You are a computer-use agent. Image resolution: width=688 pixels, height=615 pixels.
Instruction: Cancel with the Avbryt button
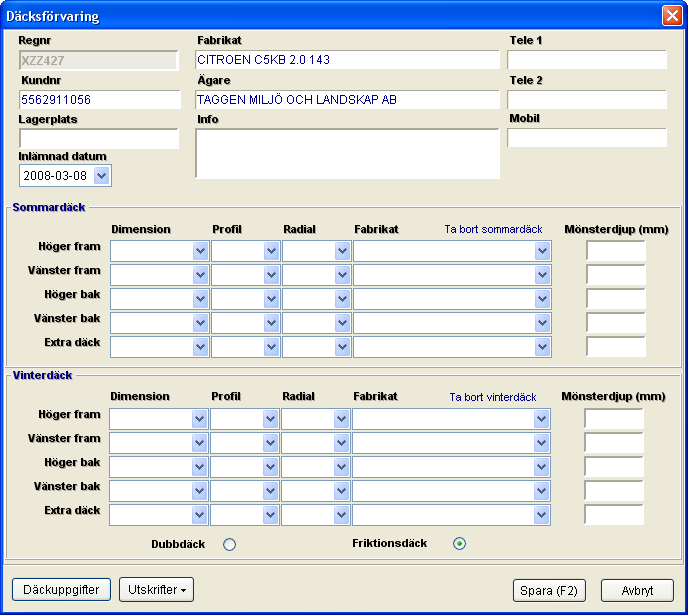[637, 591]
